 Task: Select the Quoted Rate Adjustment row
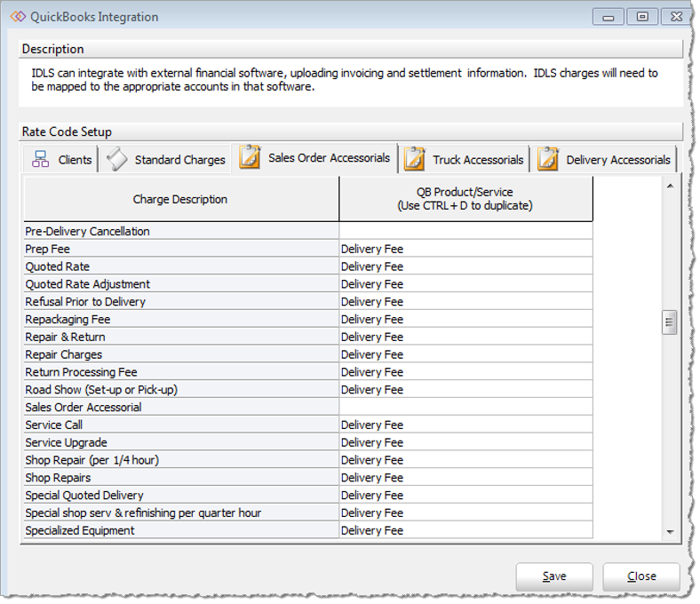pos(181,284)
